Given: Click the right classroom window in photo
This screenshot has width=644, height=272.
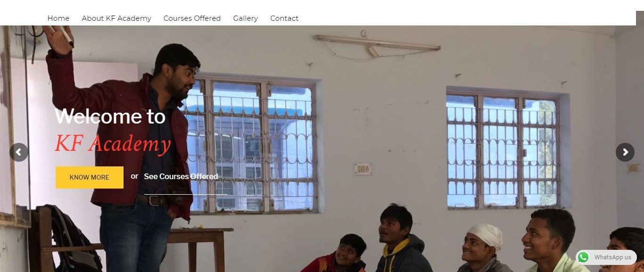Looking at the screenshot, I should 504,148.
